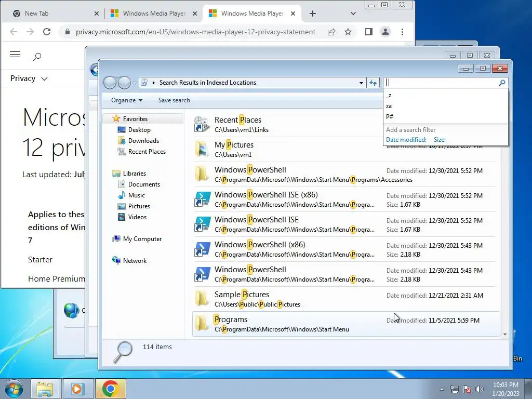
Task: Open the address bar history dropdown arrow
Action: [x=361, y=83]
